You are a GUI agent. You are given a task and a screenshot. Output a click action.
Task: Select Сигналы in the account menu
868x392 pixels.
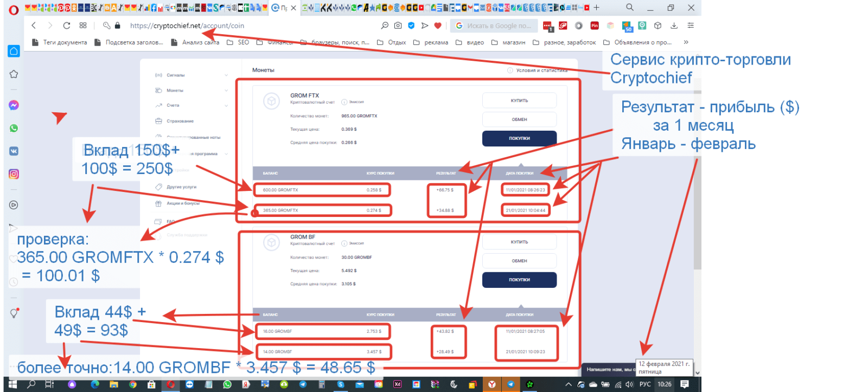click(175, 75)
